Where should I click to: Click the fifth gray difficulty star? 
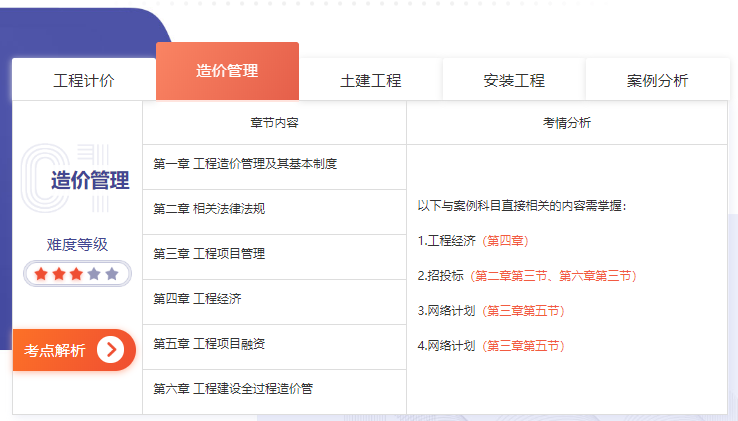(x=111, y=273)
